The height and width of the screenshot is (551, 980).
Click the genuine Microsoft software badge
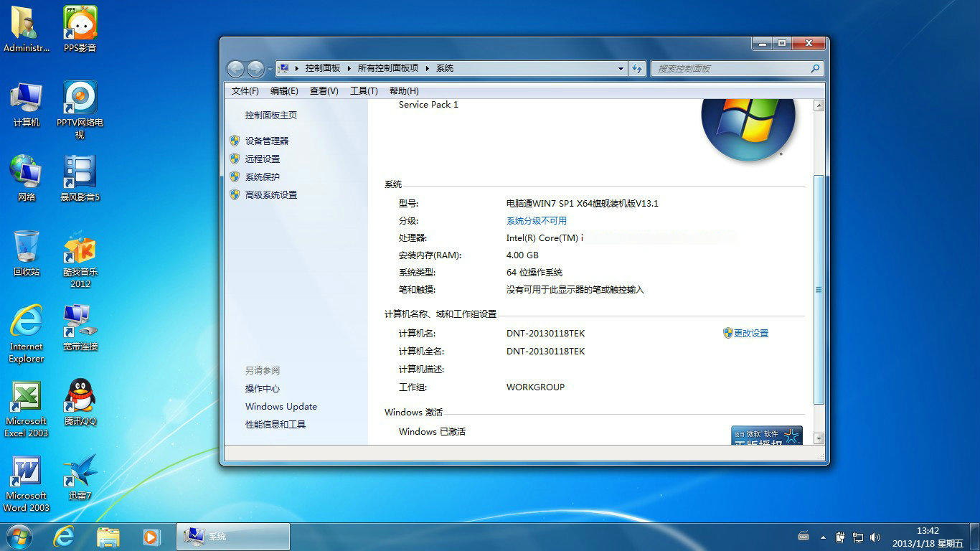766,435
